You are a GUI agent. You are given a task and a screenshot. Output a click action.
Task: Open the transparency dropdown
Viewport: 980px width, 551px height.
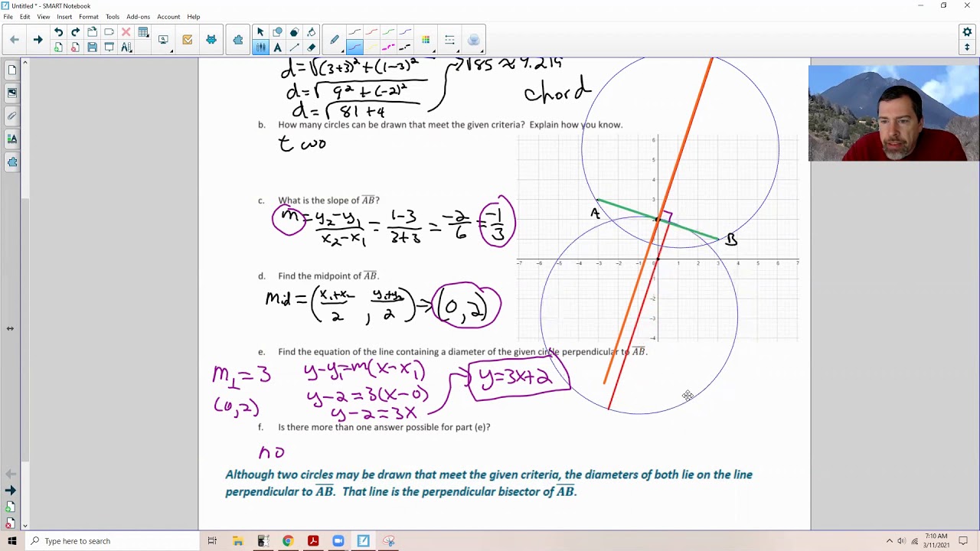474,40
